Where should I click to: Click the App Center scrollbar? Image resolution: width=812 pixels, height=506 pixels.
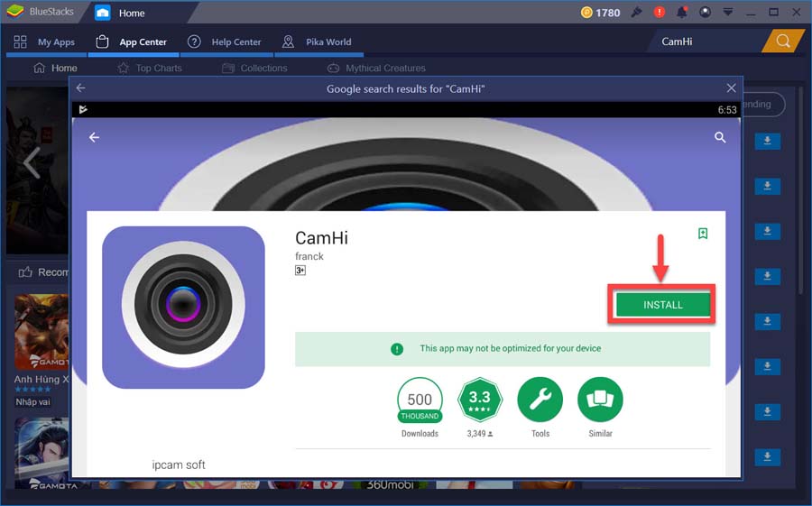(802, 191)
